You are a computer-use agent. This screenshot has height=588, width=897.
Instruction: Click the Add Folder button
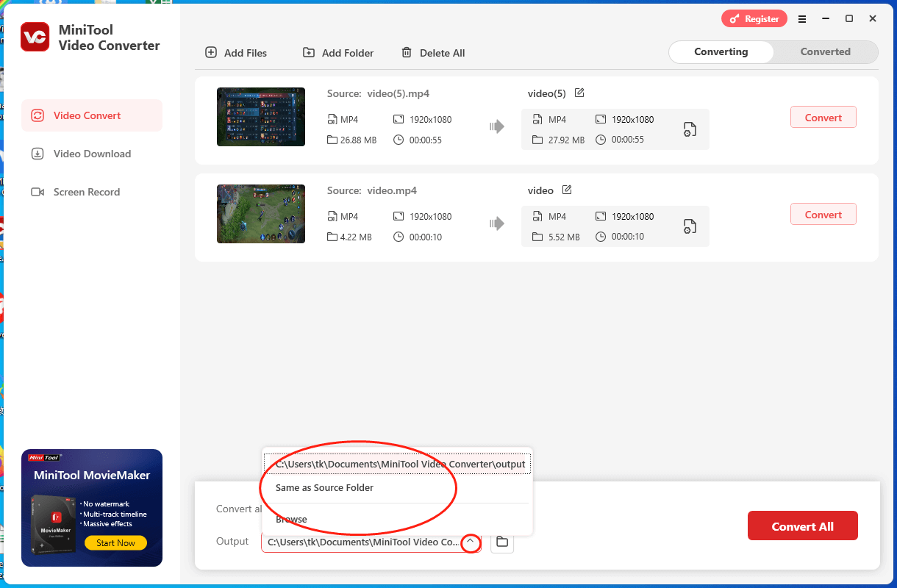point(338,53)
